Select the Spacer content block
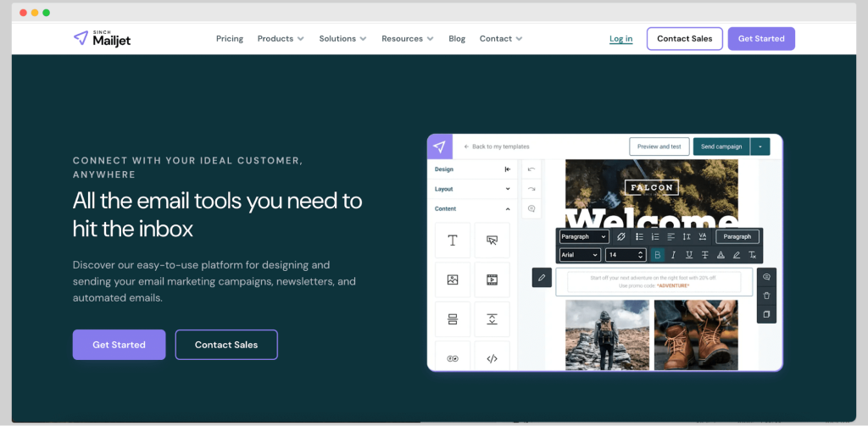The width and height of the screenshot is (868, 426). [x=492, y=319]
